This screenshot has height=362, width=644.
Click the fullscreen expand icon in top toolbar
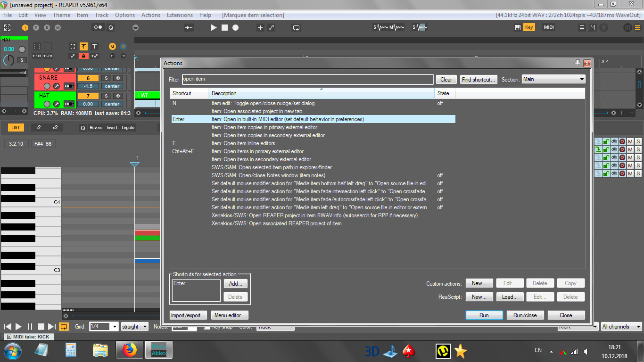click(8, 28)
